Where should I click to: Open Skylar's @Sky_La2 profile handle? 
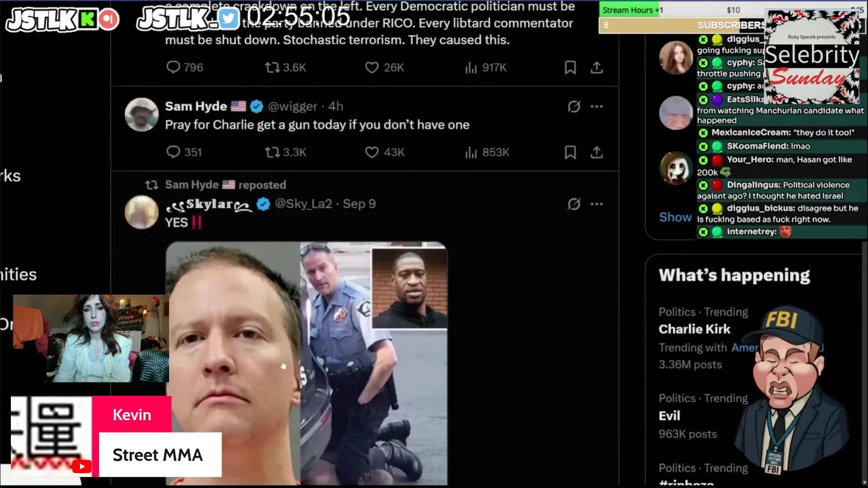pos(303,204)
